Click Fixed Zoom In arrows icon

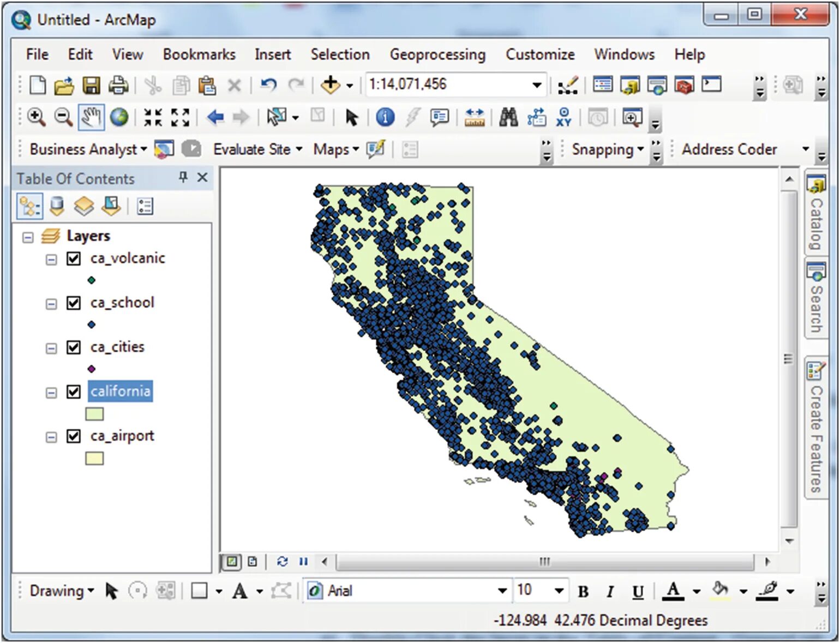tap(153, 117)
